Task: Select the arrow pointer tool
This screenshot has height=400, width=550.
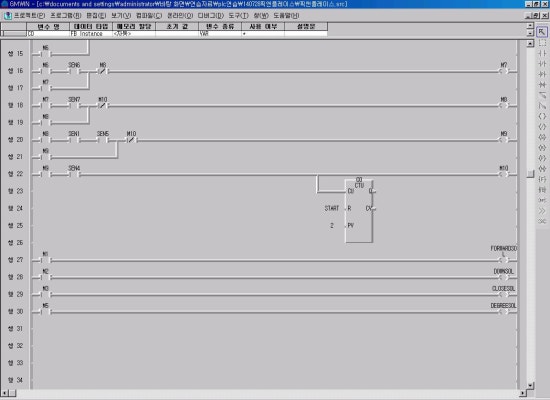Action: (x=542, y=32)
